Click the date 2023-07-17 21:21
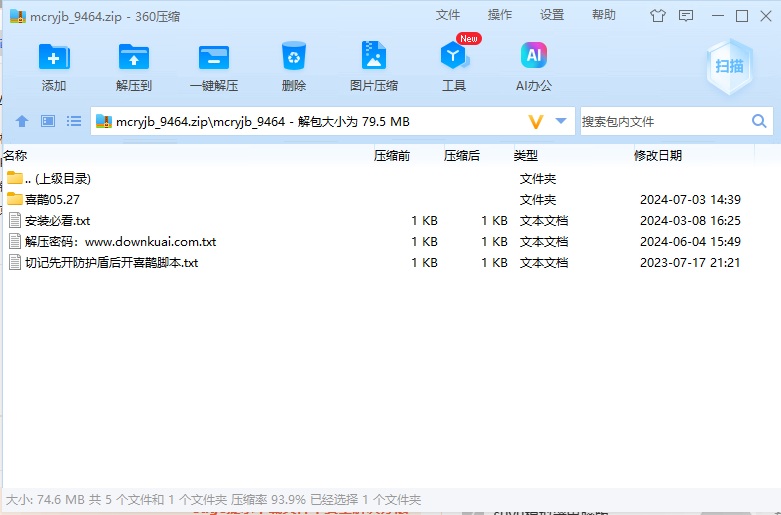This screenshot has width=781, height=515. coord(690,262)
